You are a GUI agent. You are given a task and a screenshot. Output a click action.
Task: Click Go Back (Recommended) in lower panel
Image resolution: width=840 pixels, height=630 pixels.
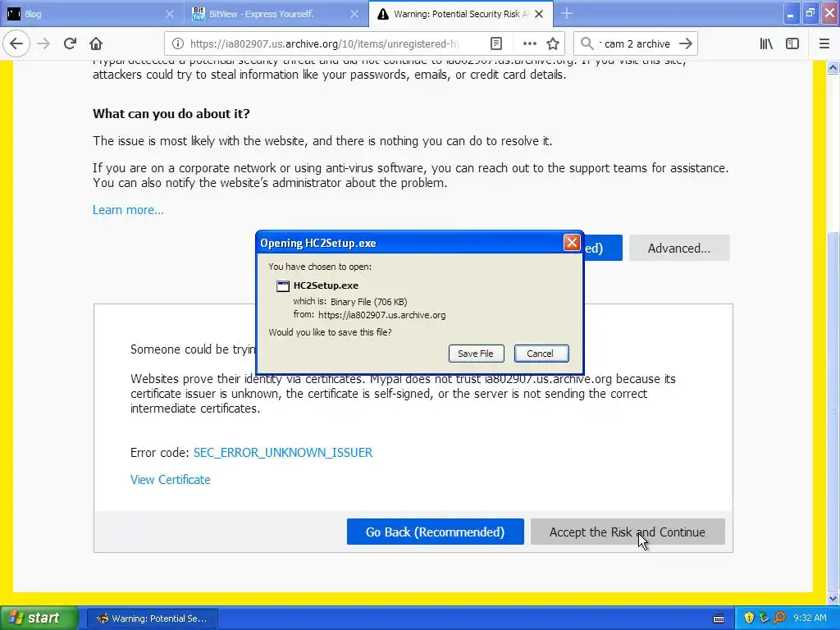point(435,532)
